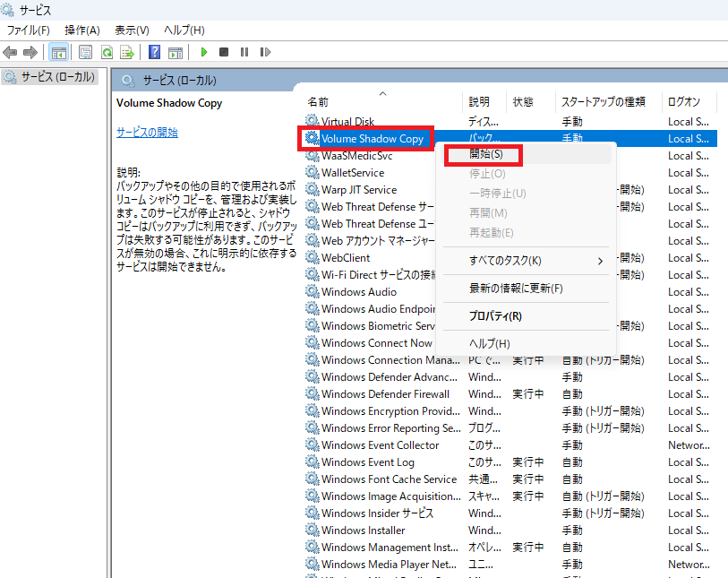The height and width of the screenshot is (578, 728).
Task: Open the 表示(V) menu
Action: (132, 30)
